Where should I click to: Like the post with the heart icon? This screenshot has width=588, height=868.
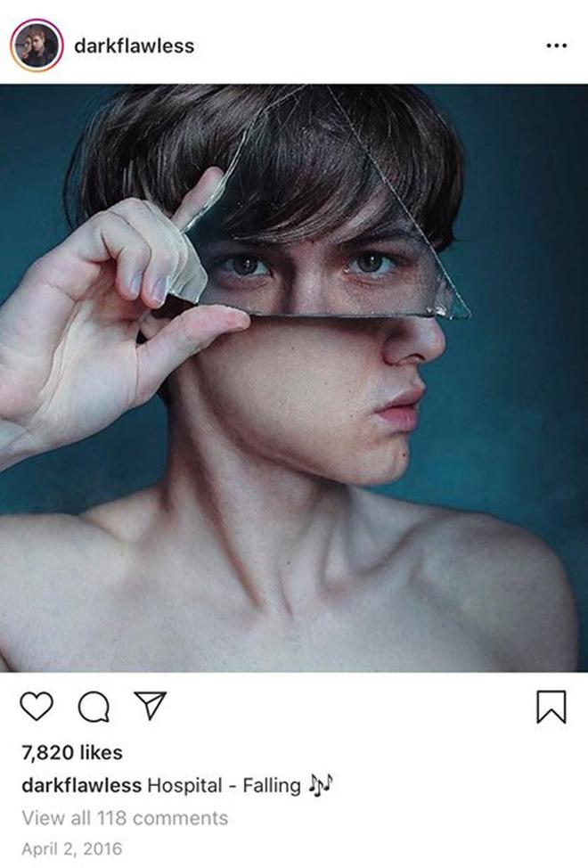[36, 707]
